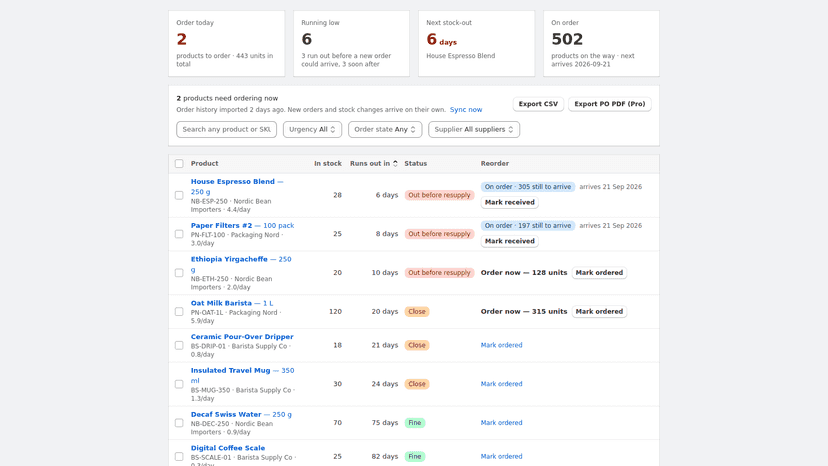The width and height of the screenshot is (828, 466).
Task: Tick the Decaf Swiss Water checkbox
Action: [179, 423]
